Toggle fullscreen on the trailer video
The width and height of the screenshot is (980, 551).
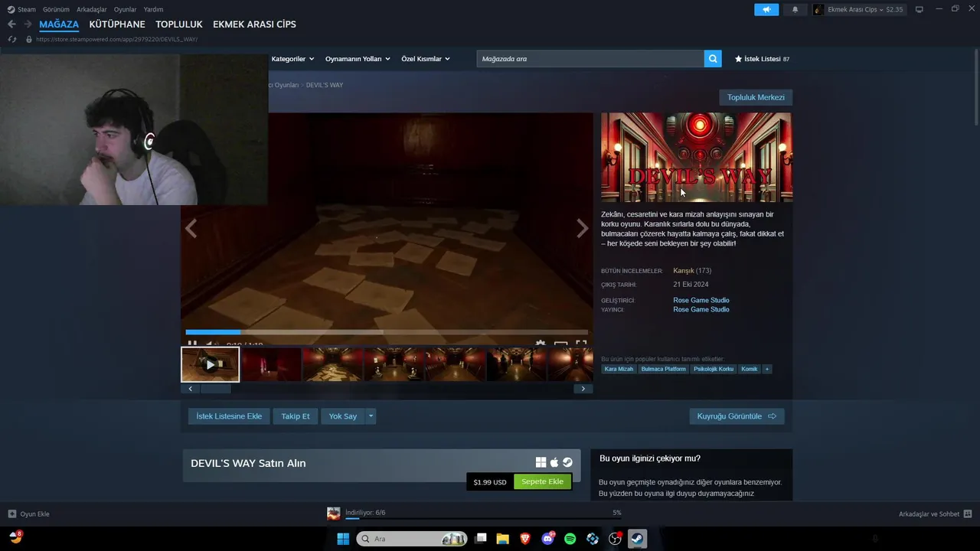[581, 344]
